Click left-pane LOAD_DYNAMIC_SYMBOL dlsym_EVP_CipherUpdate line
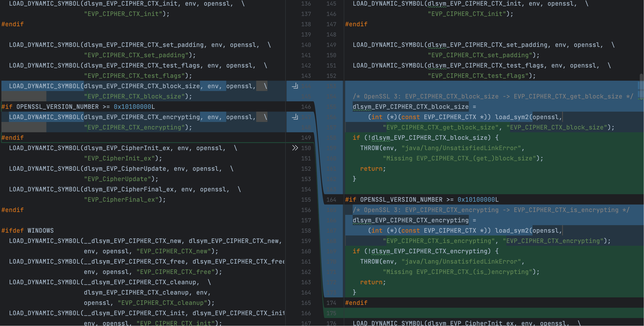 pyautogui.click(x=121, y=169)
